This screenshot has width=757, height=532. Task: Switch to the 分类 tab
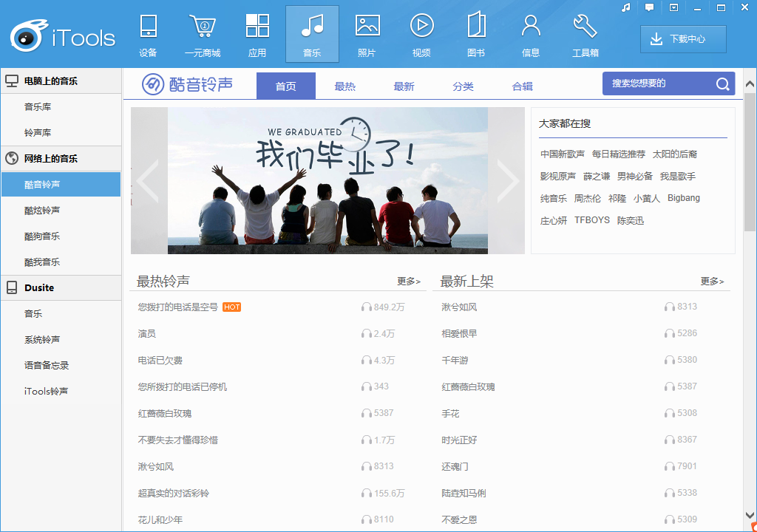click(x=463, y=86)
